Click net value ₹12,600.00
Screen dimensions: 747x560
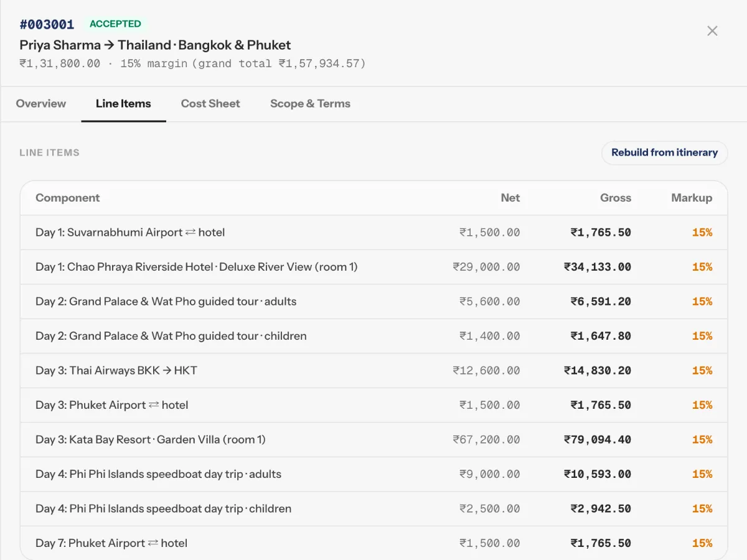coord(486,371)
